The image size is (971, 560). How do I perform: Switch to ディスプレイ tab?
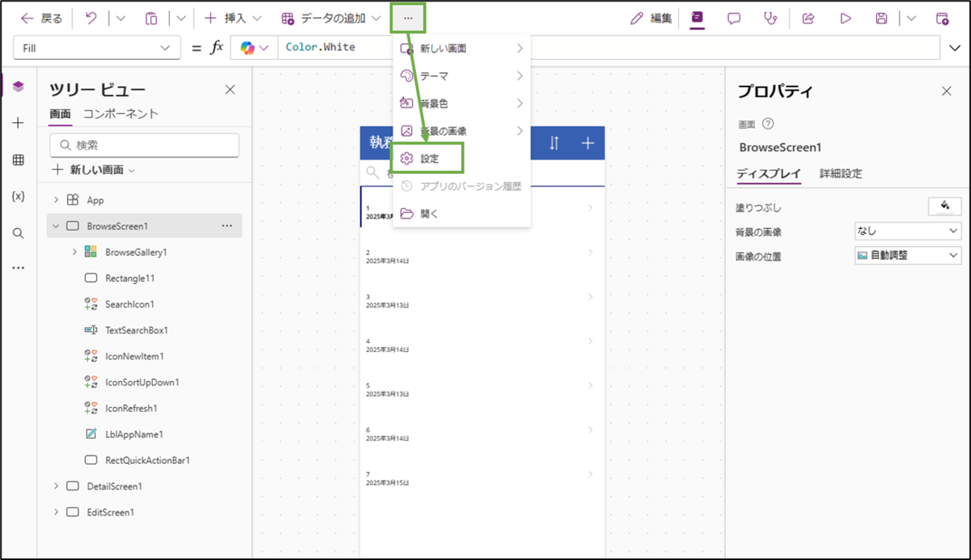tap(769, 173)
